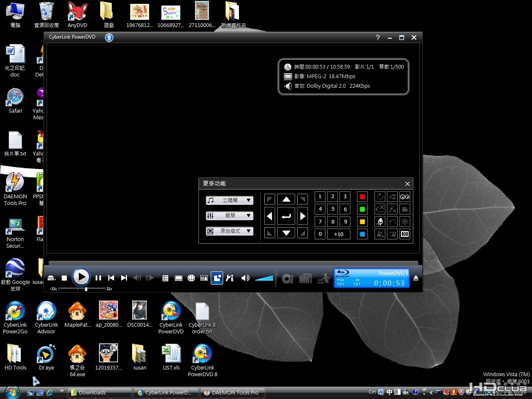Click the Enter key on navigation pad
Screen dimensions: 532x399
(286, 216)
